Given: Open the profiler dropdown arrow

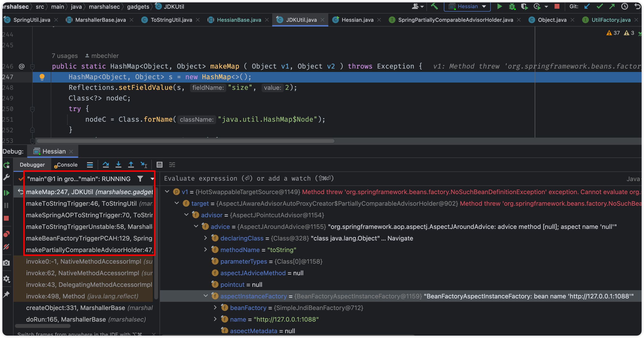Looking at the screenshot, I should tap(546, 7).
